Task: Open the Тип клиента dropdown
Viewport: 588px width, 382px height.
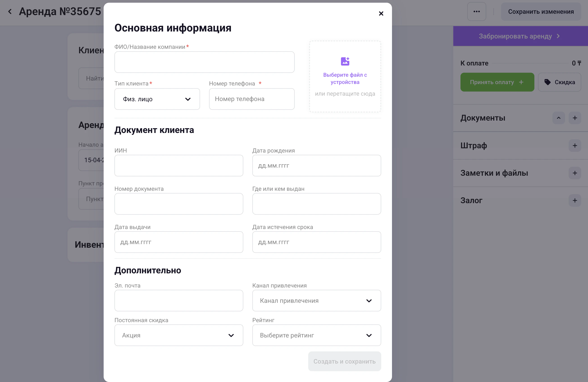Action: (x=157, y=99)
